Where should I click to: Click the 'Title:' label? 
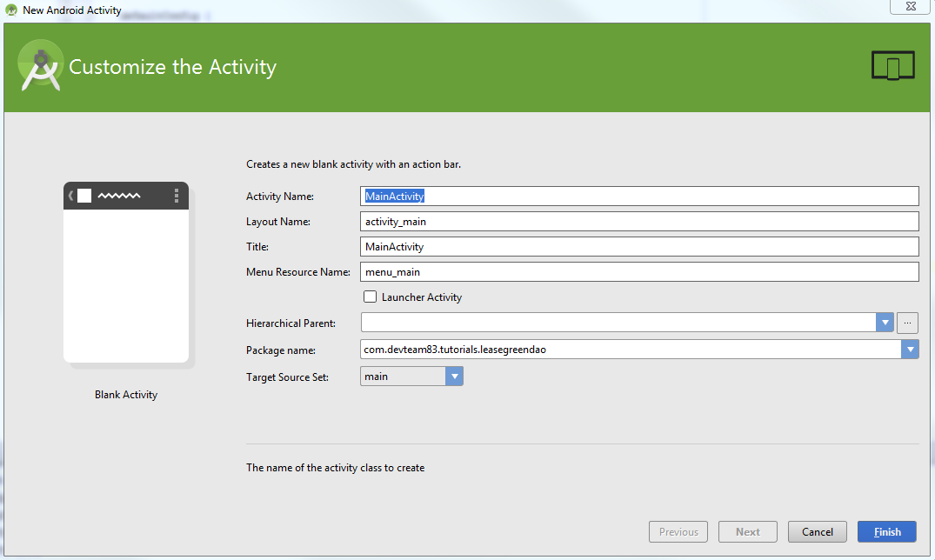pyautogui.click(x=257, y=246)
